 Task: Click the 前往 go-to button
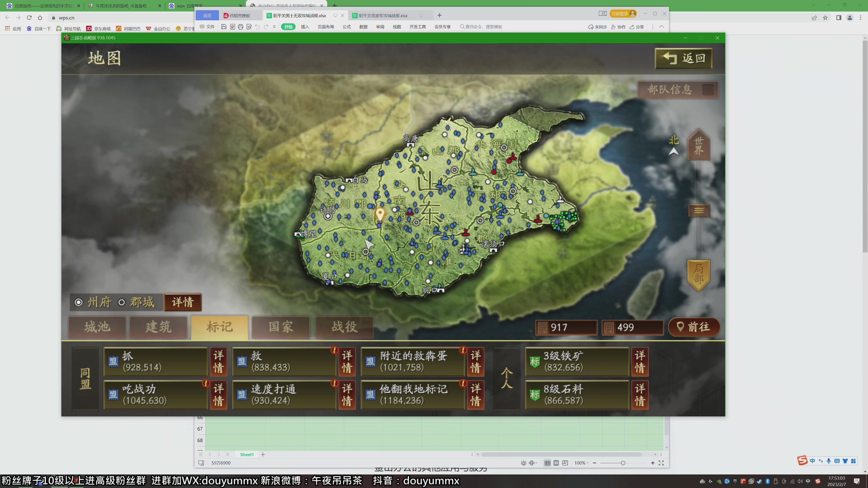coord(694,327)
